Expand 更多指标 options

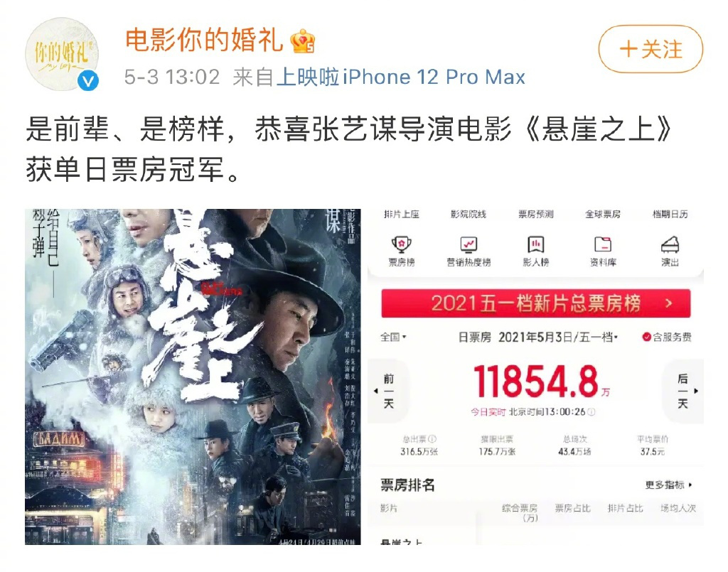(668, 485)
